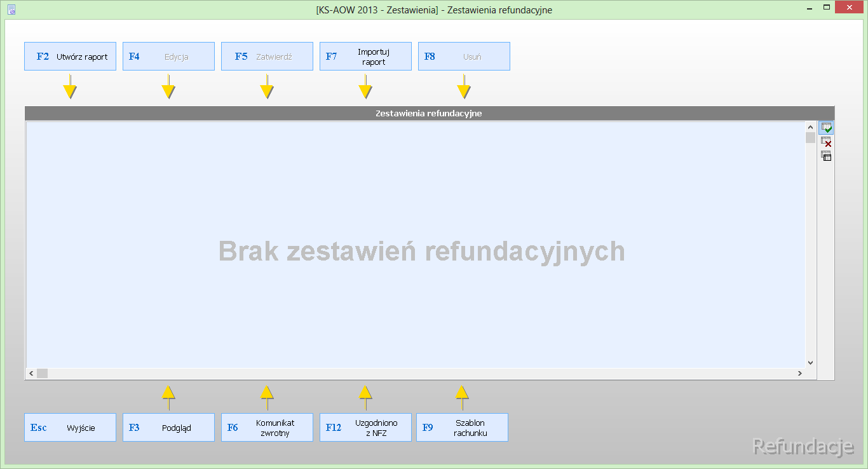Close the KS-AOW window

(x=850, y=8)
